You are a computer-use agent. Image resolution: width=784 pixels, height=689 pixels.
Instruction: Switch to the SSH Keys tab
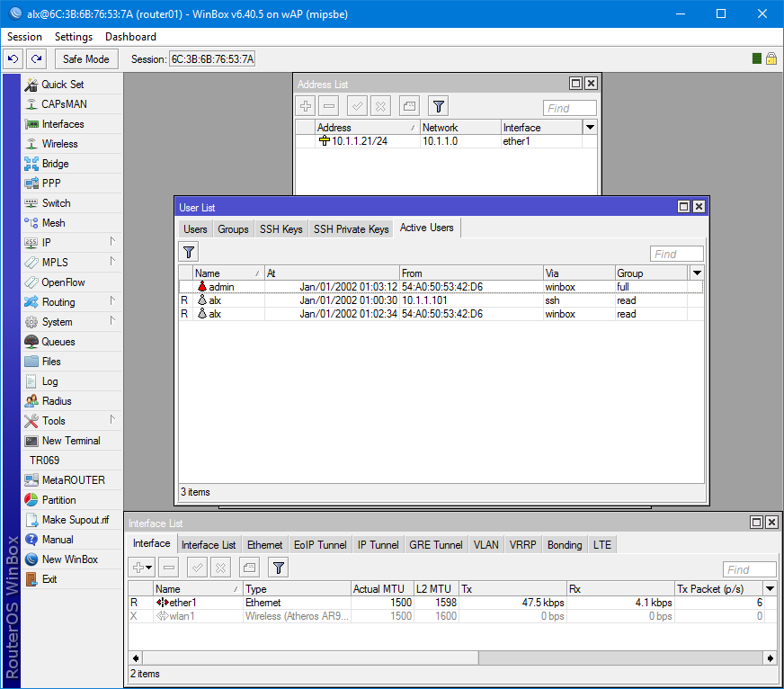pyautogui.click(x=280, y=228)
